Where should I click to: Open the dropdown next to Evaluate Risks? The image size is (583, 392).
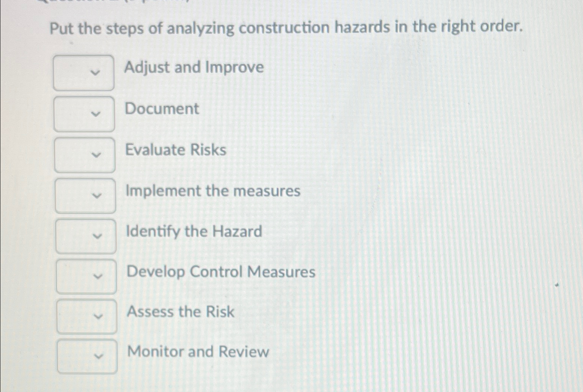point(85,155)
